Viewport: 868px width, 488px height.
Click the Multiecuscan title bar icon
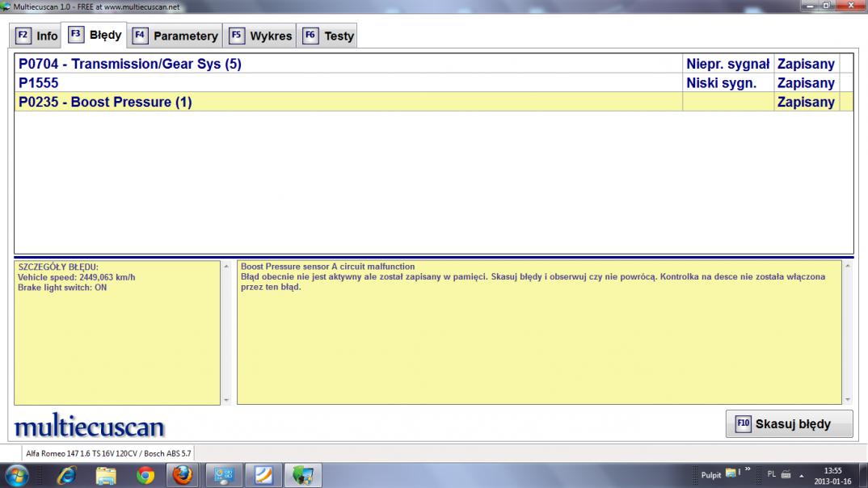(6, 6)
